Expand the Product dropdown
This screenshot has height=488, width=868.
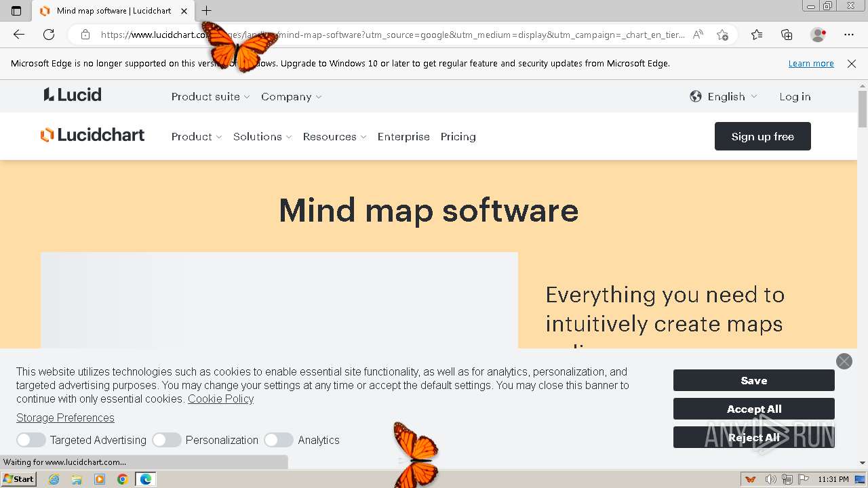click(x=197, y=136)
